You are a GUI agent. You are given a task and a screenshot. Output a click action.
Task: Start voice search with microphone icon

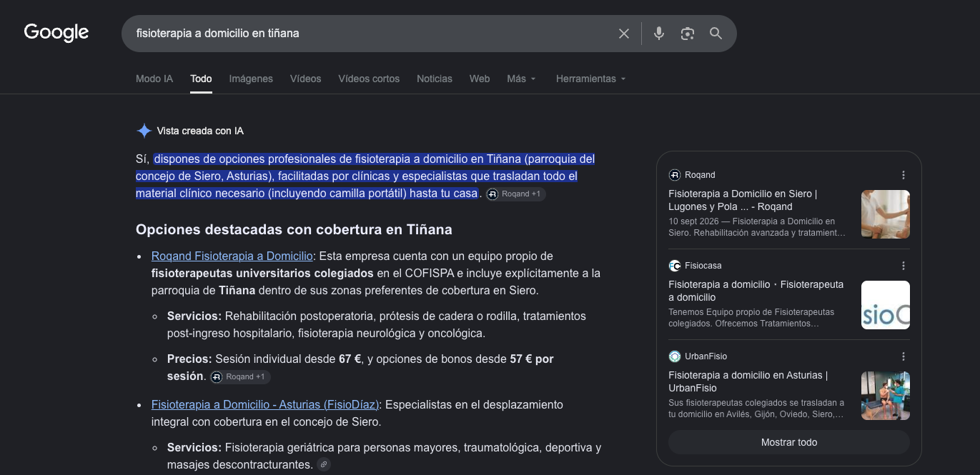point(659,34)
